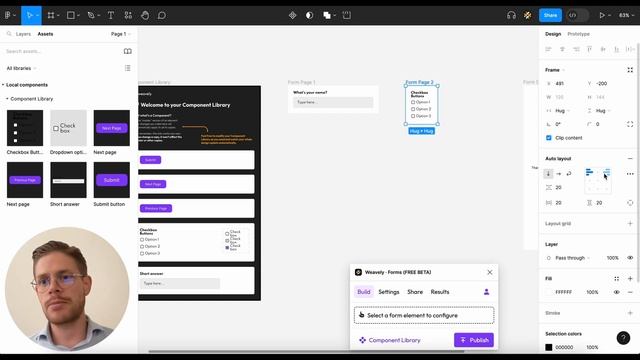Toggle the Dev Mode switch

[x=577, y=15]
